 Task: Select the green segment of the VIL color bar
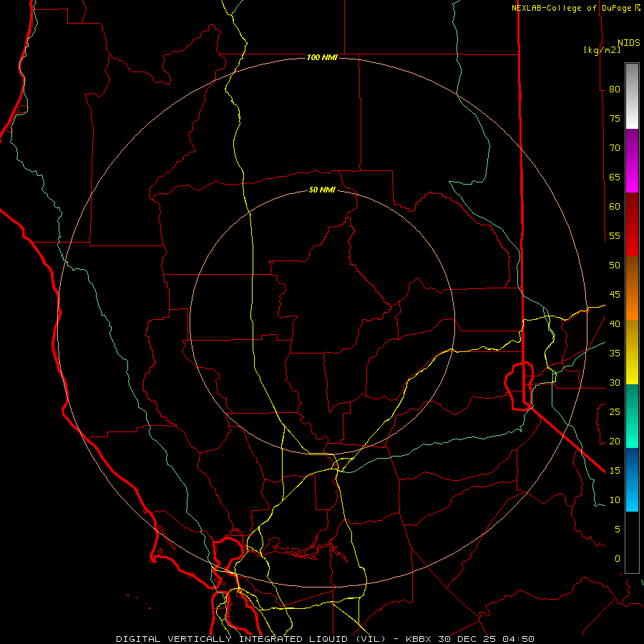click(x=632, y=416)
